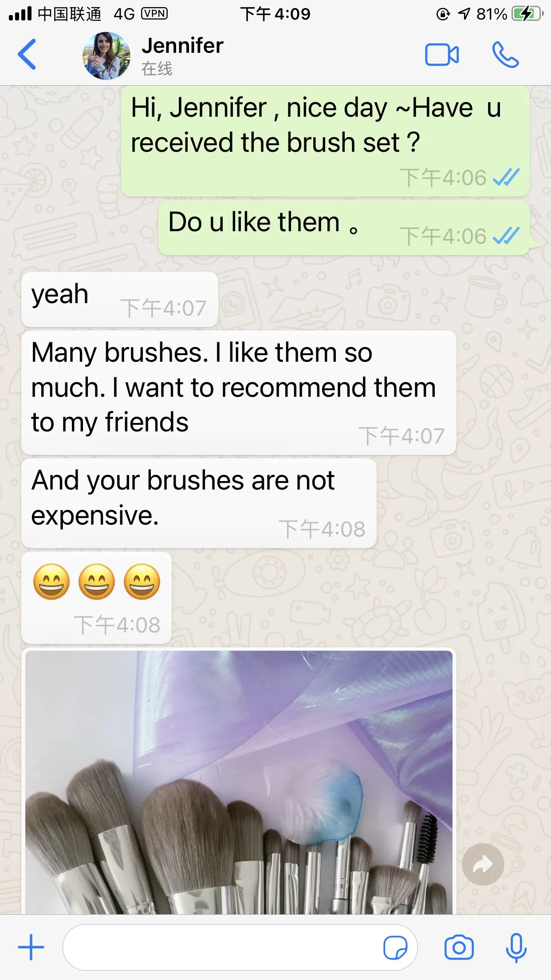Start a video call with Jennifer
The height and width of the screenshot is (980, 551).
[442, 55]
